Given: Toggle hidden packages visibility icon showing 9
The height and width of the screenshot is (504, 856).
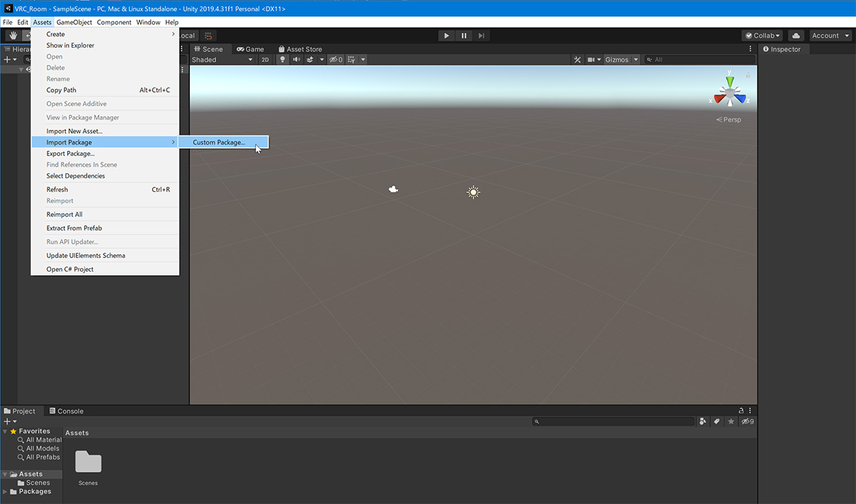Looking at the screenshot, I should tap(748, 421).
